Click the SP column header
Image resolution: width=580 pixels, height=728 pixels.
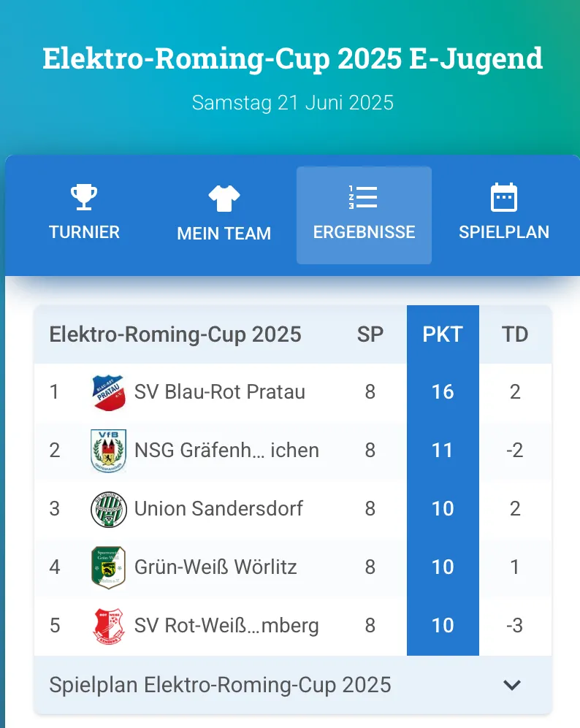tap(370, 334)
